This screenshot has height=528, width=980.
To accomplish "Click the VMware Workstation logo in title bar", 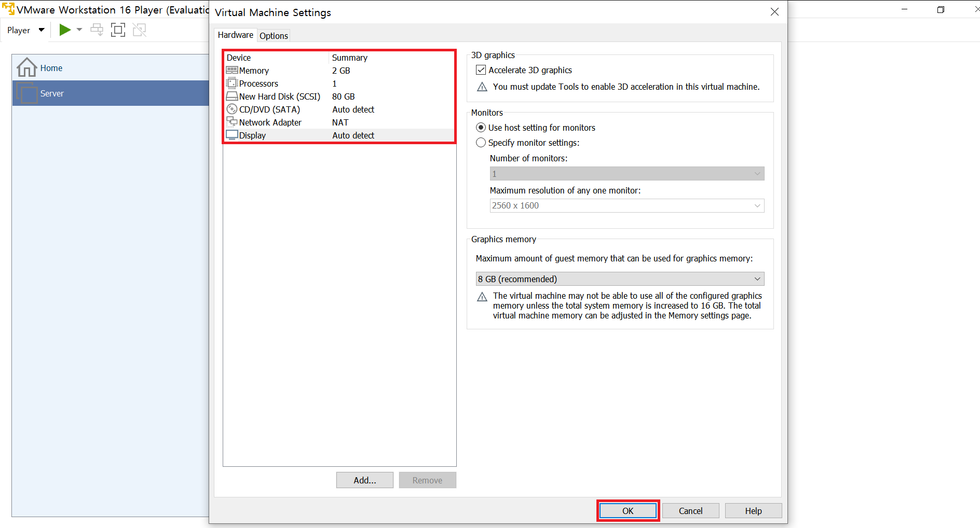I will pyautogui.click(x=8, y=9).
